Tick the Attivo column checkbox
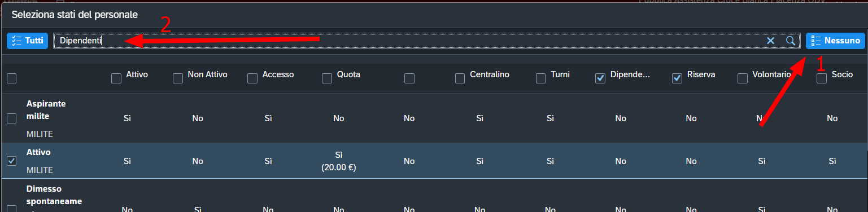This screenshot has height=212, width=868. [x=116, y=78]
